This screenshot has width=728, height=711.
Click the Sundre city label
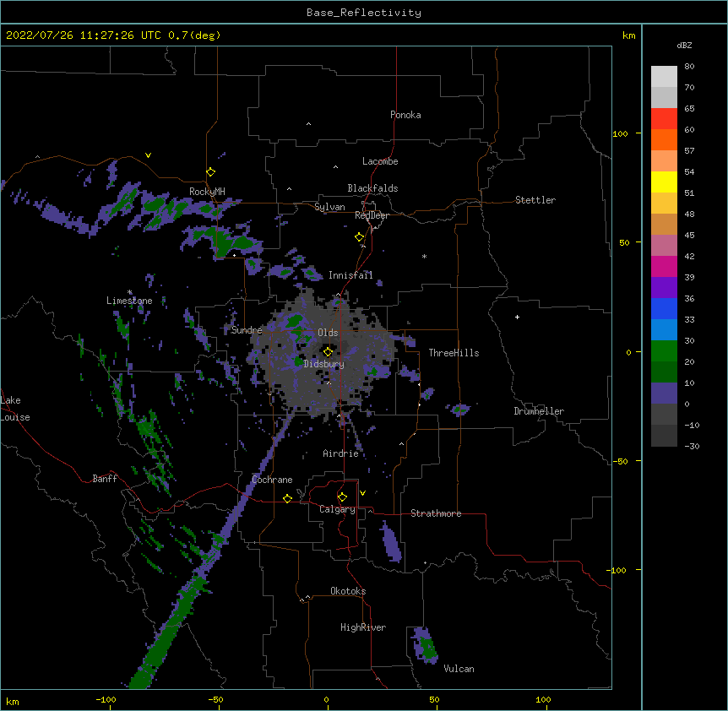[x=247, y=330]
